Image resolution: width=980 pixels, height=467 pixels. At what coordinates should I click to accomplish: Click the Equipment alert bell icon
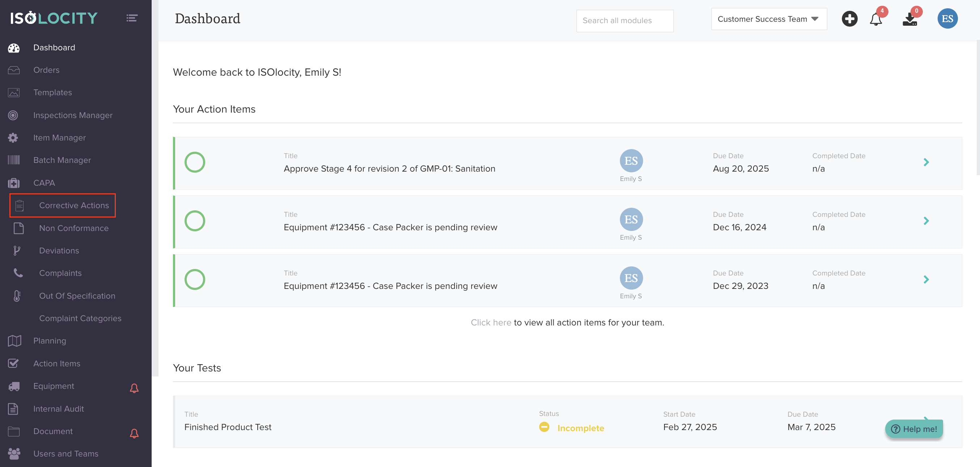pos(134,388)
